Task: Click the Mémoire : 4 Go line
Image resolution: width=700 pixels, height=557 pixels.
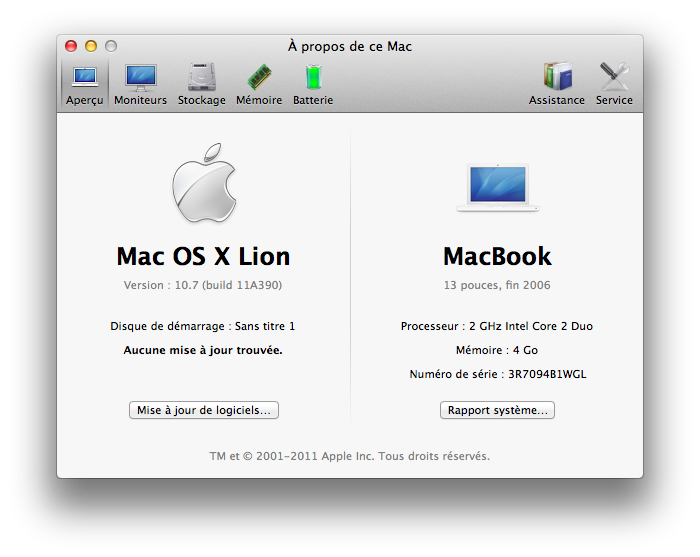Action: click(x=497, y=350)
